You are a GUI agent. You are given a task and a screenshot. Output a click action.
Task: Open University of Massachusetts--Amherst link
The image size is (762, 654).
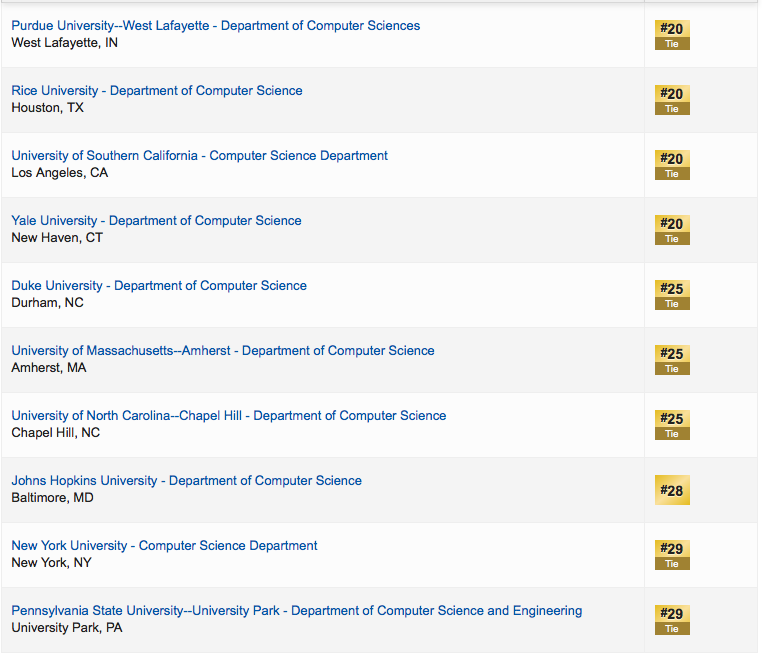pyautogui.click(x=223, y=351)
